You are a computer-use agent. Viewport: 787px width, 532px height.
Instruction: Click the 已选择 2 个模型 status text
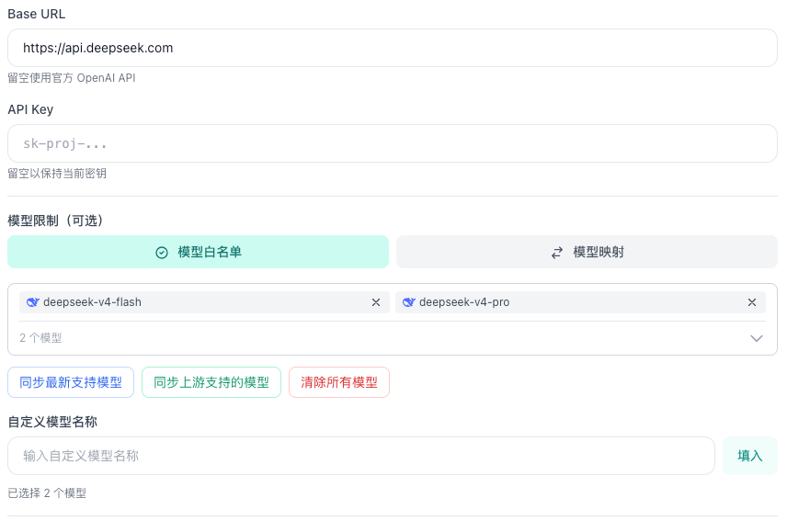(x=47, y=493)
